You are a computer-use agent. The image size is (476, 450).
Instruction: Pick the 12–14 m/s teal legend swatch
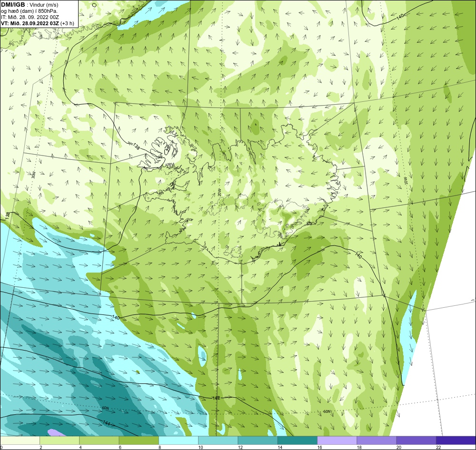[x=258, y=440]
